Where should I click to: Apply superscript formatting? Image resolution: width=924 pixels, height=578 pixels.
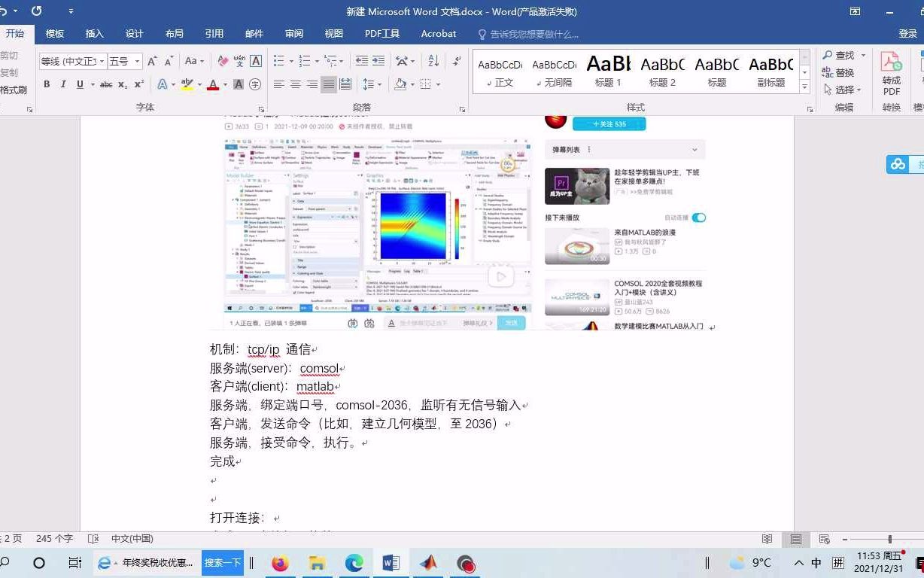point(139,84)
